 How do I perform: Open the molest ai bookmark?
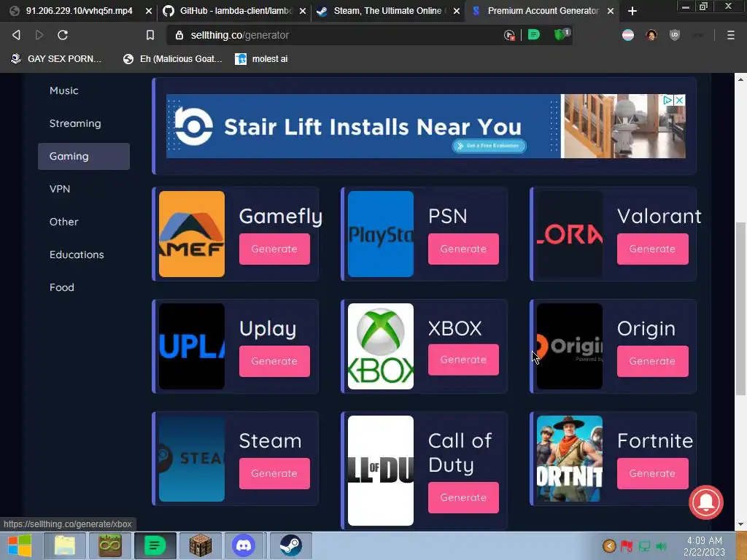(x=262, y=59)
